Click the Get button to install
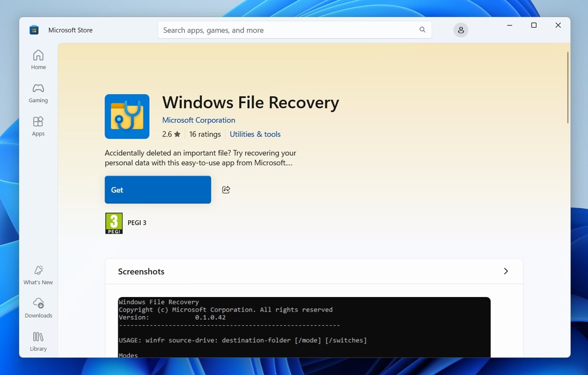The width and height of the screenshot is (588, 375). click(158, 190)
